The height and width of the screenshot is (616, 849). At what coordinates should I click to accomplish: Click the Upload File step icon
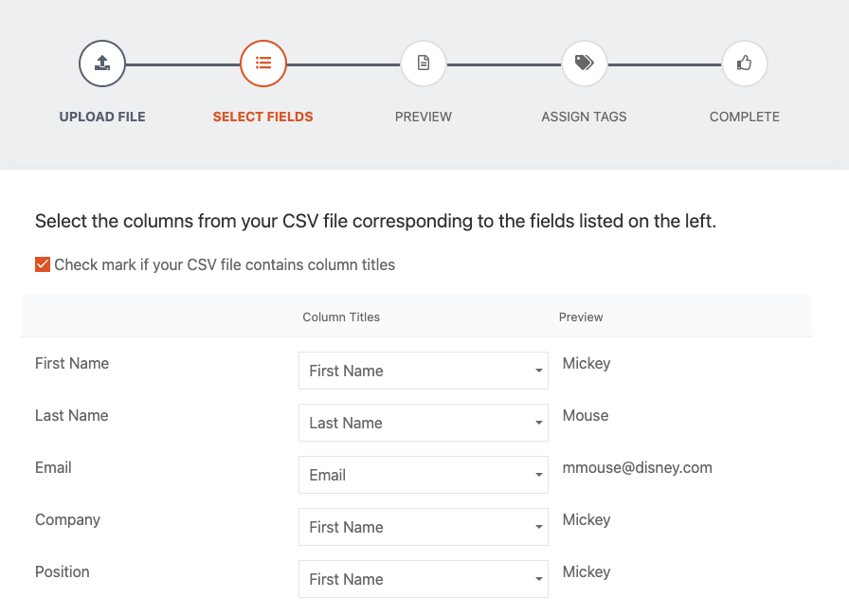102,63
